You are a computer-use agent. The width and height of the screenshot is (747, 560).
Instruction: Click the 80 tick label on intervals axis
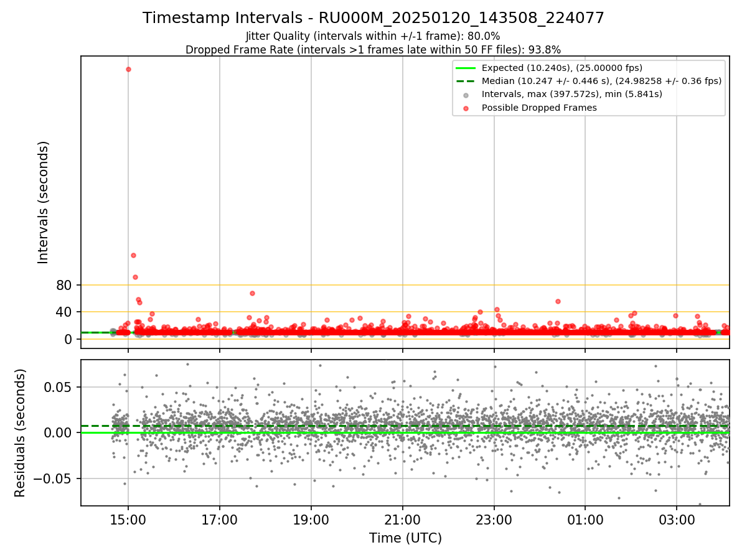pos(65,286)
